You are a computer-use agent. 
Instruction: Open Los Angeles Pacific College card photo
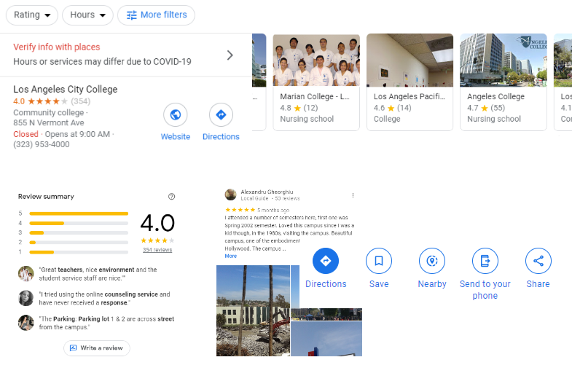(410, 60)
